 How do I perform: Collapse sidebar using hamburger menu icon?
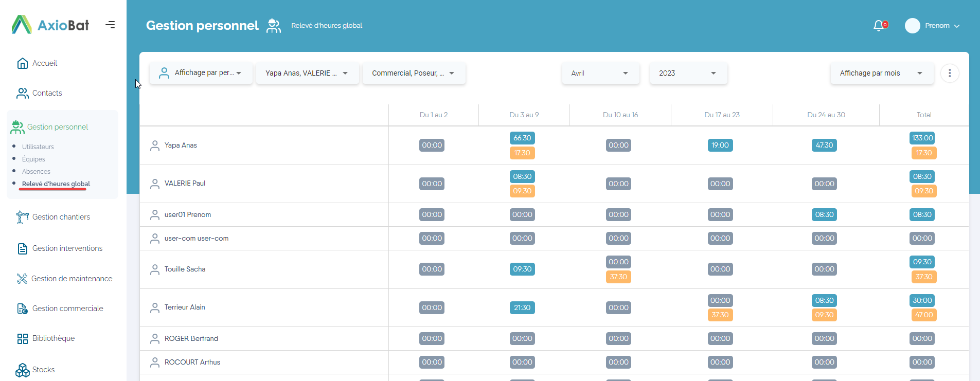click(x=110, y=25)
